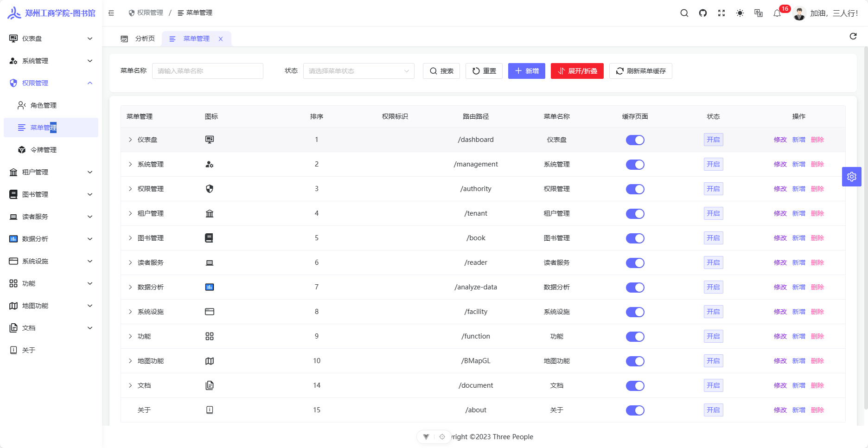Toggle cache switch for 读者服务 row
Viewport: 868px width, 448px height.
(x=635, y=263)
